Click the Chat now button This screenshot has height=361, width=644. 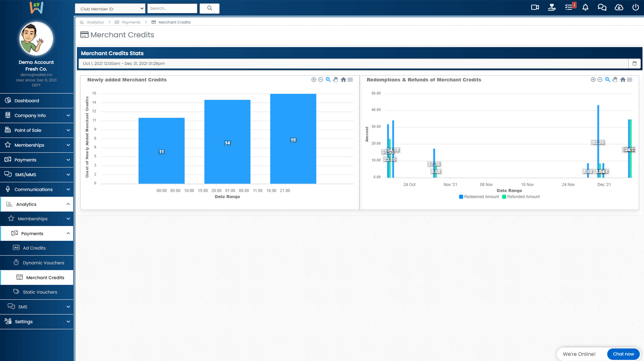[623, 354]
